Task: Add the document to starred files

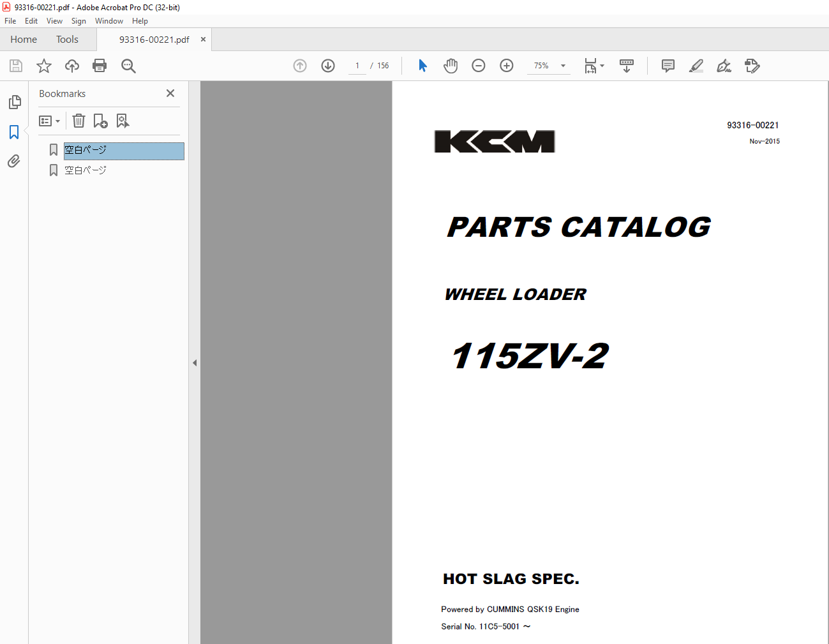Action: click(44, 66)
